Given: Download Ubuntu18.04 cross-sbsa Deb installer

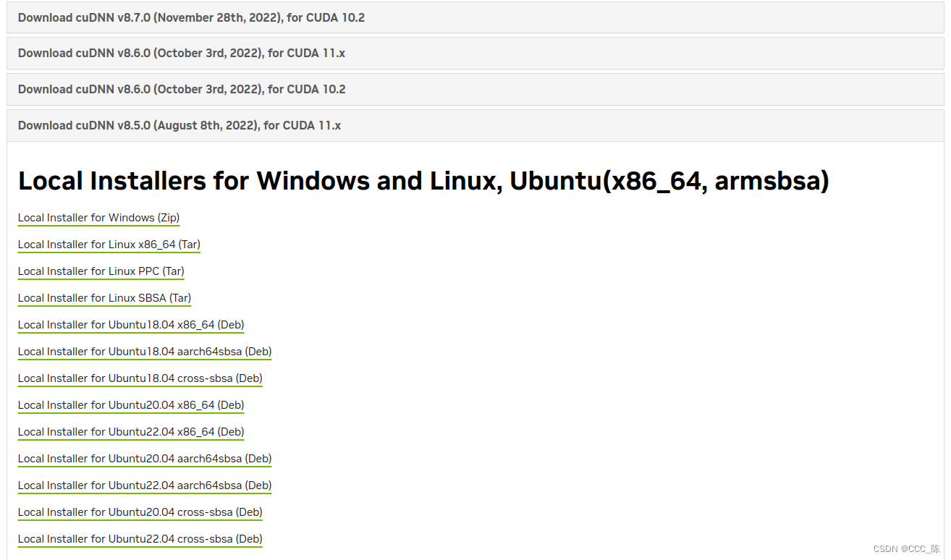Looking at the screenshot, I should tap(140, 378).
